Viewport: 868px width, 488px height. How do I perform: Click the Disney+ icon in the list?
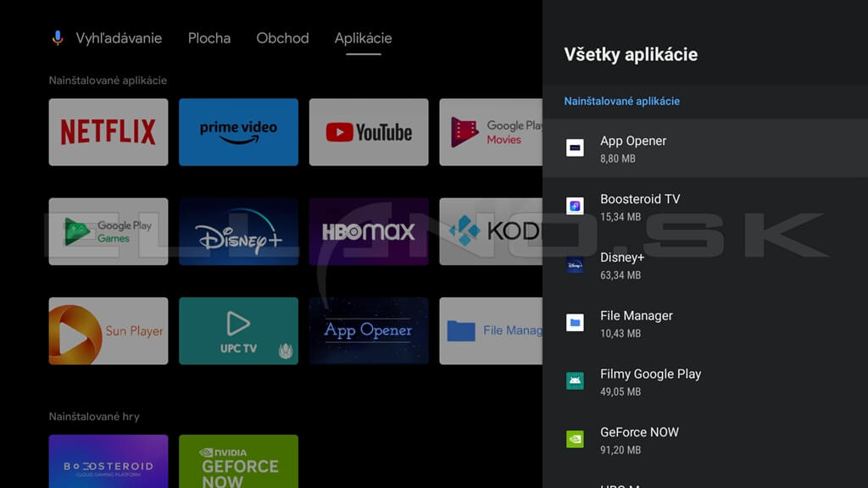tap(575, 264)
